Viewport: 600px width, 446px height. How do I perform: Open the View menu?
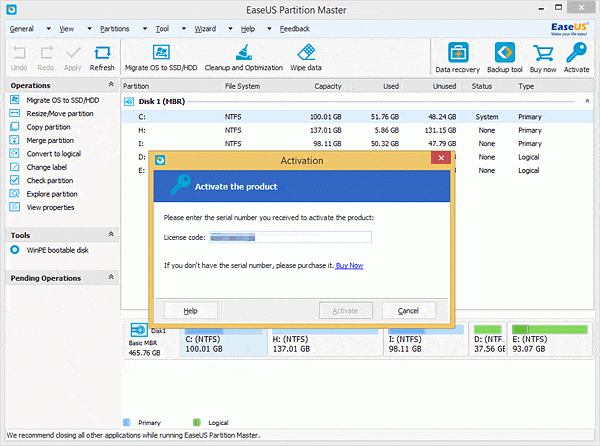[x=67, y=29]
